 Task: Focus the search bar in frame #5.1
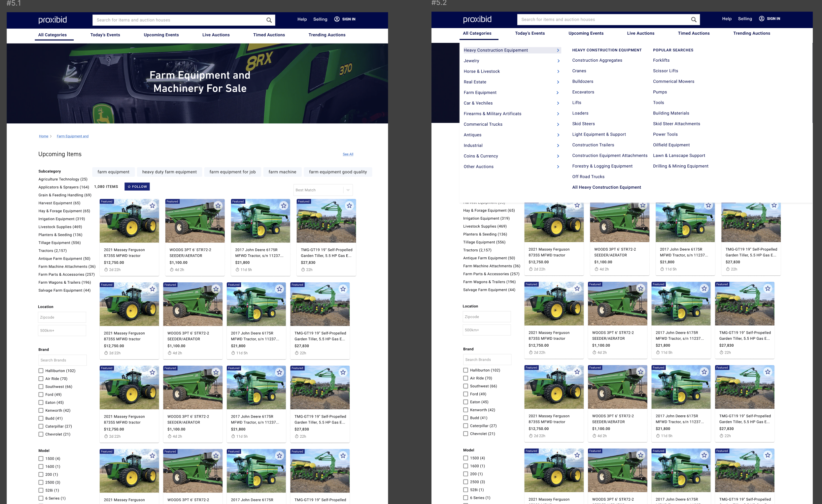tap(184, 20)
